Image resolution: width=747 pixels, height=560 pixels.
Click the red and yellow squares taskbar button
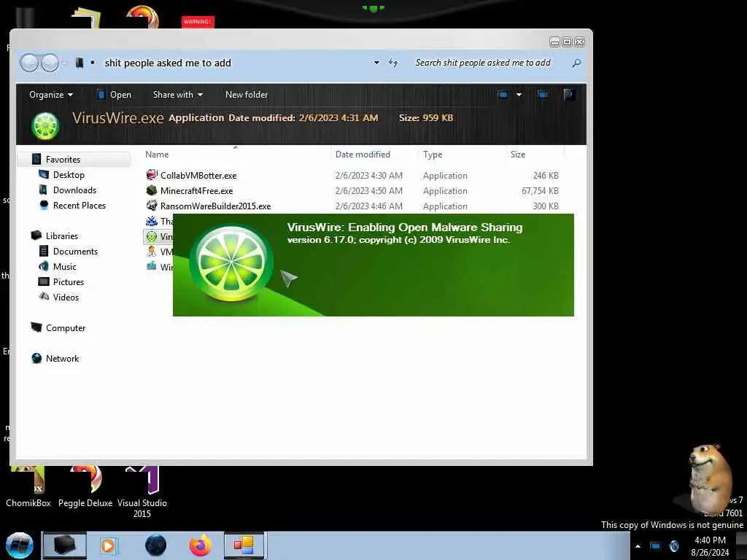[244, 545]
